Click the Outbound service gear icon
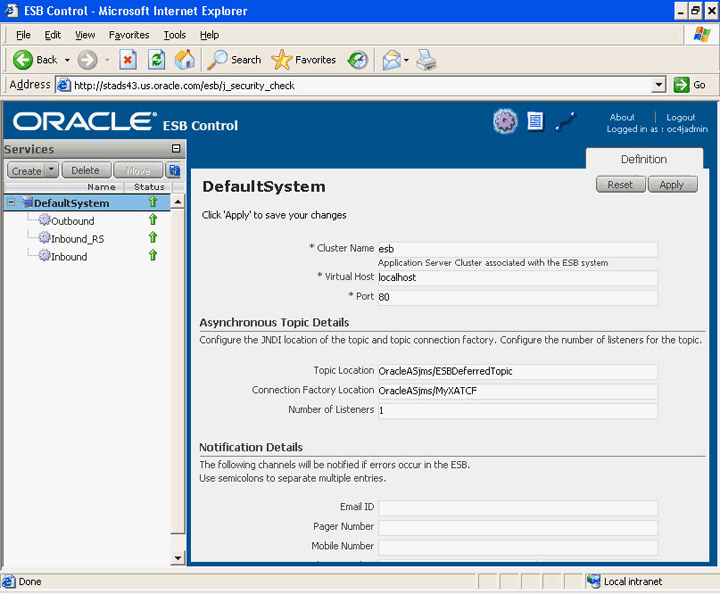Image resolution: width=720 pixels, height=594 pixels. (x=44, y=220)
